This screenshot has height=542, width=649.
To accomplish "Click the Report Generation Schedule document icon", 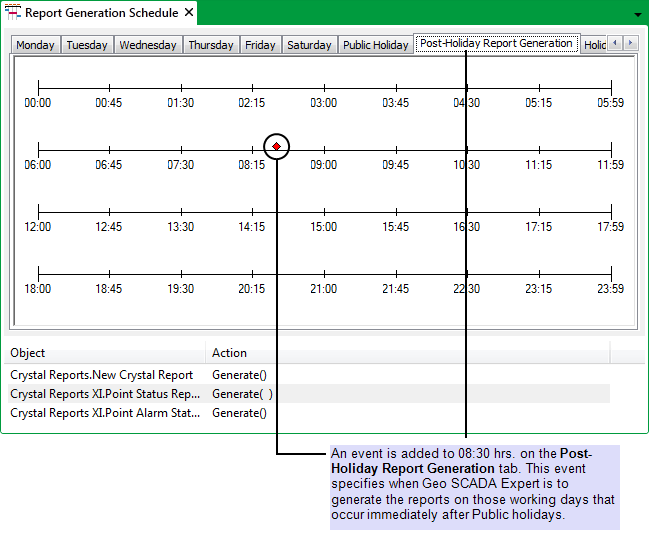I will click(13, 14).
